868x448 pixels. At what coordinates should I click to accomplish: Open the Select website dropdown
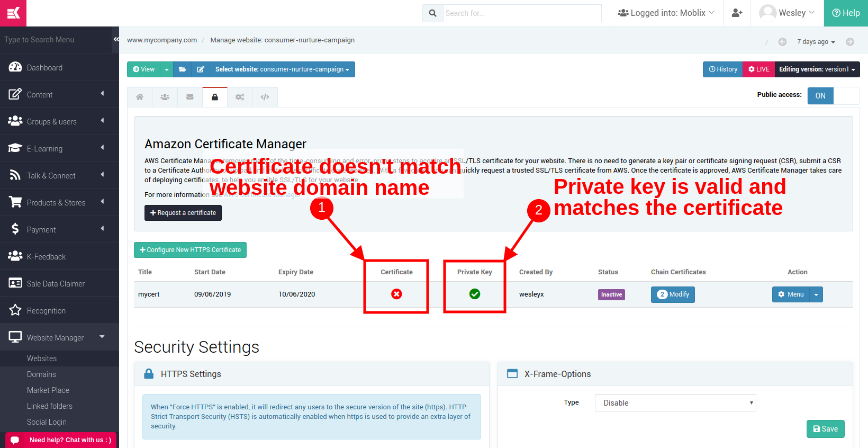pyautogui.click(x=282, y=69)
